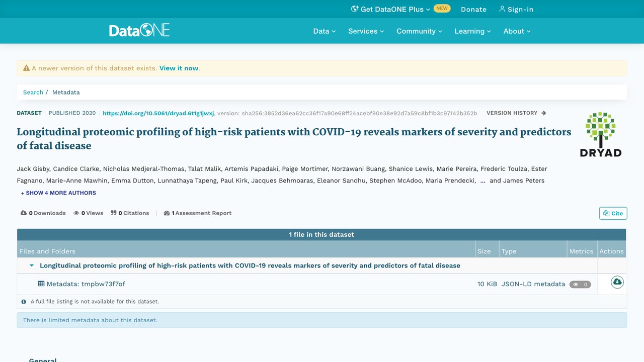Click the Dryad logo image
This screenshot has width=644, height=362.
tap(601, 134)
